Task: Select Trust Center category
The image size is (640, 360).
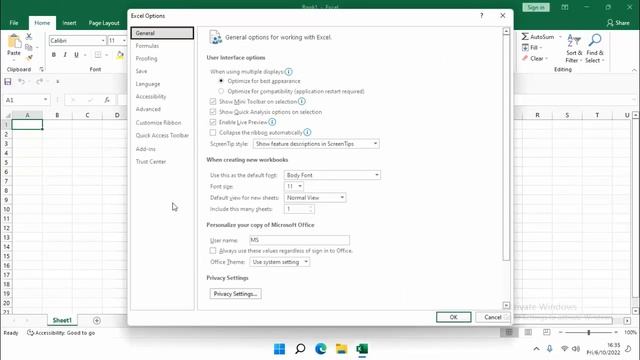Action: (x=151, y=162)
